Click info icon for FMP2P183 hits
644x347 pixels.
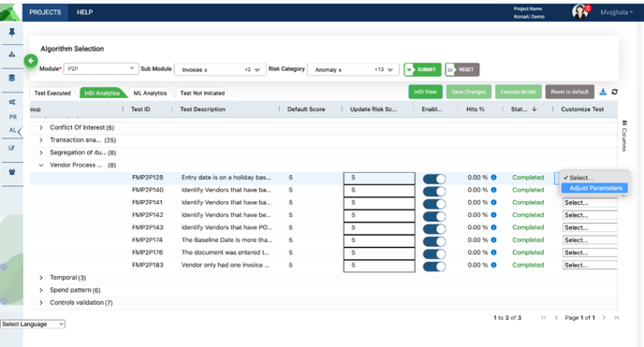pyautogui.click(x=493, y=265)
